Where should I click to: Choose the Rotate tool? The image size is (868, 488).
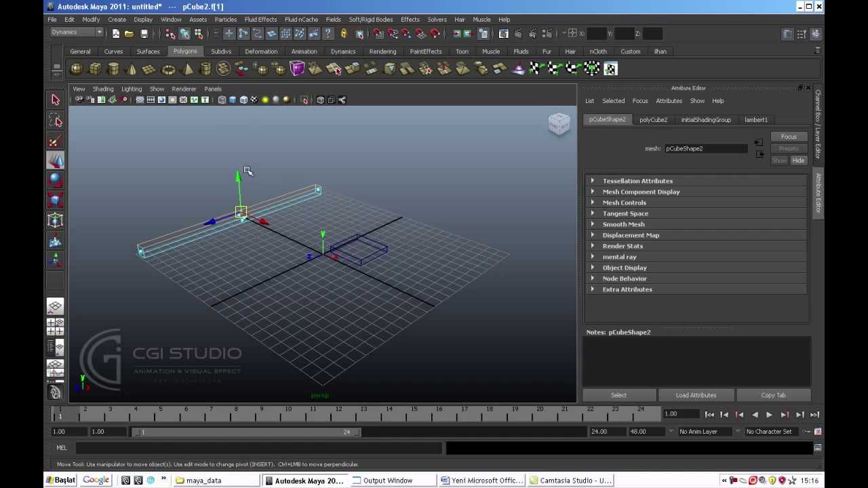click(x=56, y=181)
